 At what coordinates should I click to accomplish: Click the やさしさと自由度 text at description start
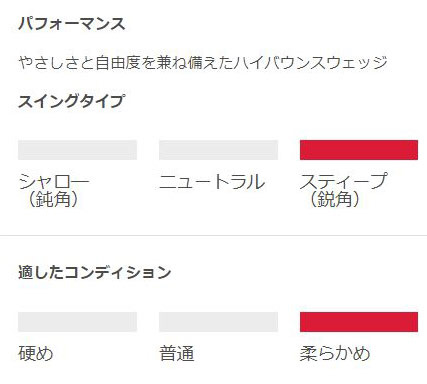pyautogui.click(x=80, y=63)
